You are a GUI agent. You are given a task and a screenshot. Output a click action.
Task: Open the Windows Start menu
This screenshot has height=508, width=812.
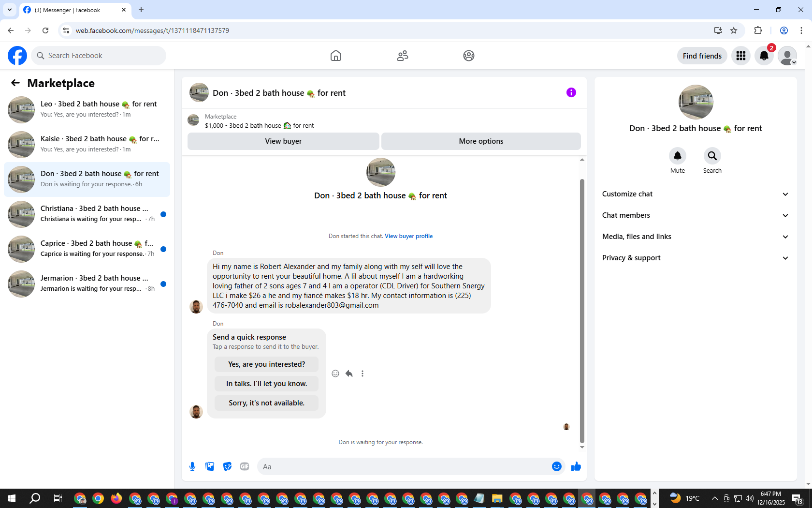pyautogui.click(x=12, y=498)
